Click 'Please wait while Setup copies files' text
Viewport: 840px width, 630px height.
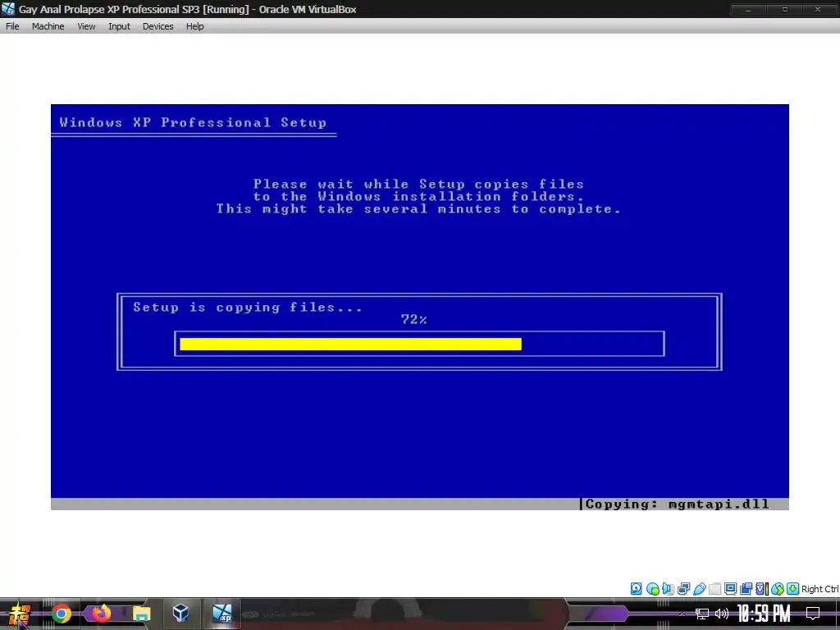pyautogui.click(x=418, y=185)
